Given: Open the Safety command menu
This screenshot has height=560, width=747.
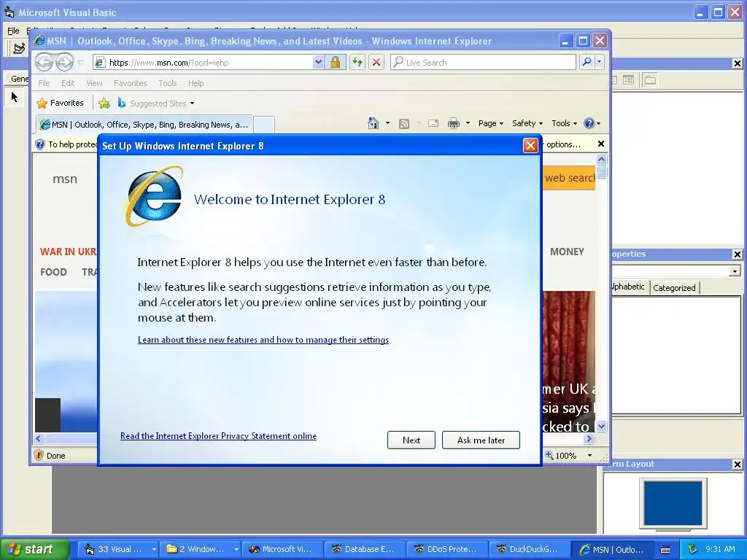Looking at the screenshot, I should (x=527, y=123).
